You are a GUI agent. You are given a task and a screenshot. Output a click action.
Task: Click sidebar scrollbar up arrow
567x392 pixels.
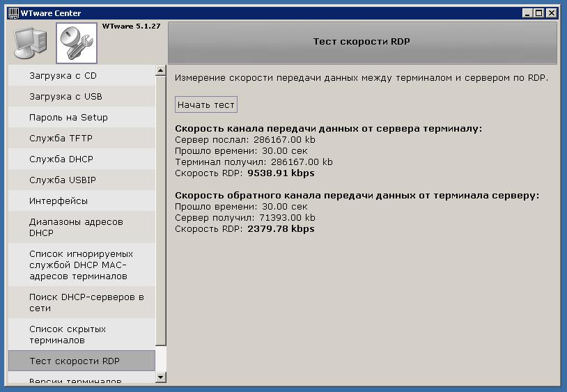click(161, 70)
